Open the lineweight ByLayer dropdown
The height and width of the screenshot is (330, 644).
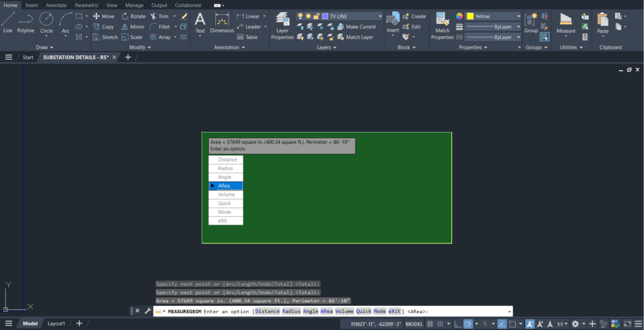tap(493, 27)
